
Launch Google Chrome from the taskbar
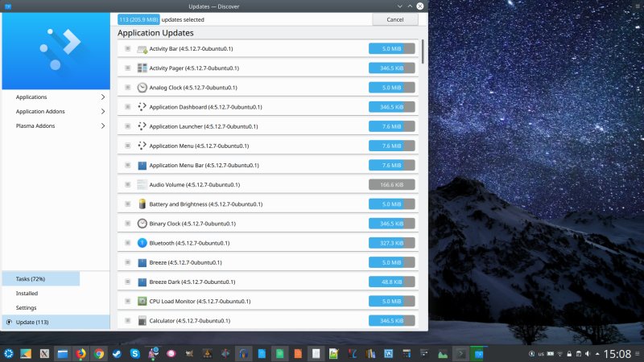tap(99, 353)
